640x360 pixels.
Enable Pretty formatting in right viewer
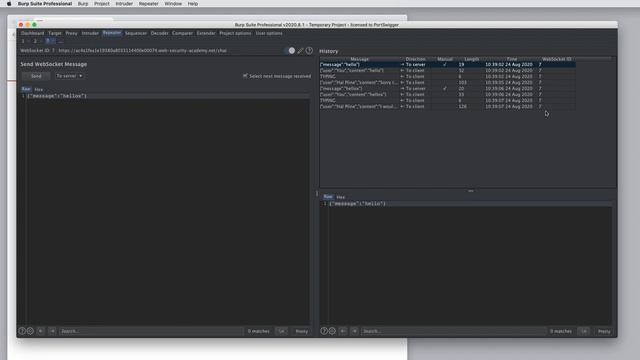604,331
